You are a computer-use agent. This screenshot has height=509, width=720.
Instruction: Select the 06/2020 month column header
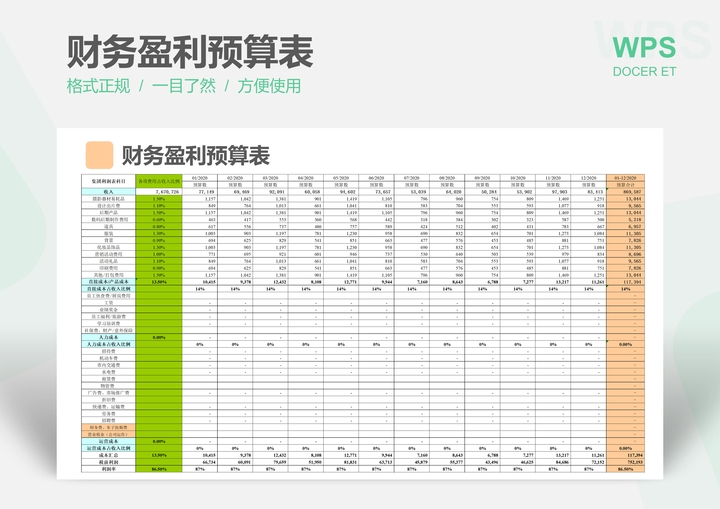point(377,177)
